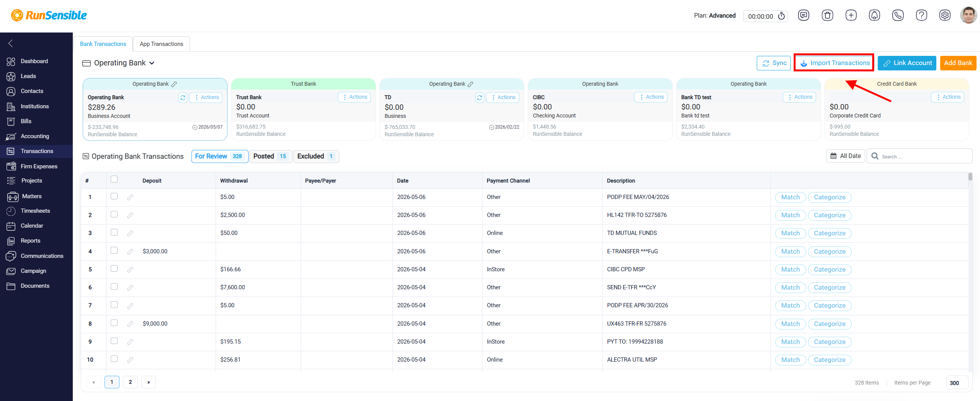980x401 pixels.
Task: Go to page 2 of transactions
Action: pos(130,382)
